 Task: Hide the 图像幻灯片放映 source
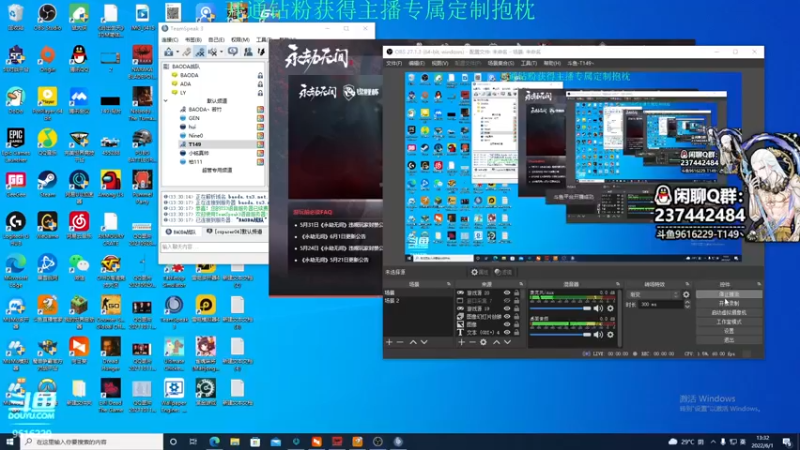[507, 316]
